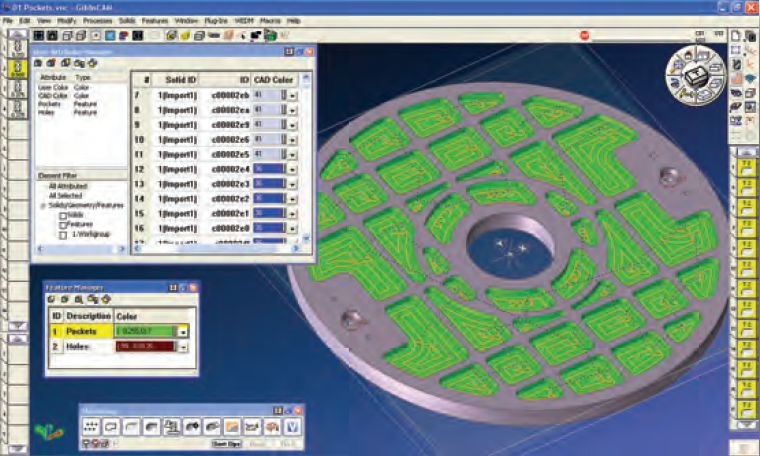The width and height of the screenshot is (760, 456).
Task: Open CAD Color dropdown for row 7
Action: (292, 95)
